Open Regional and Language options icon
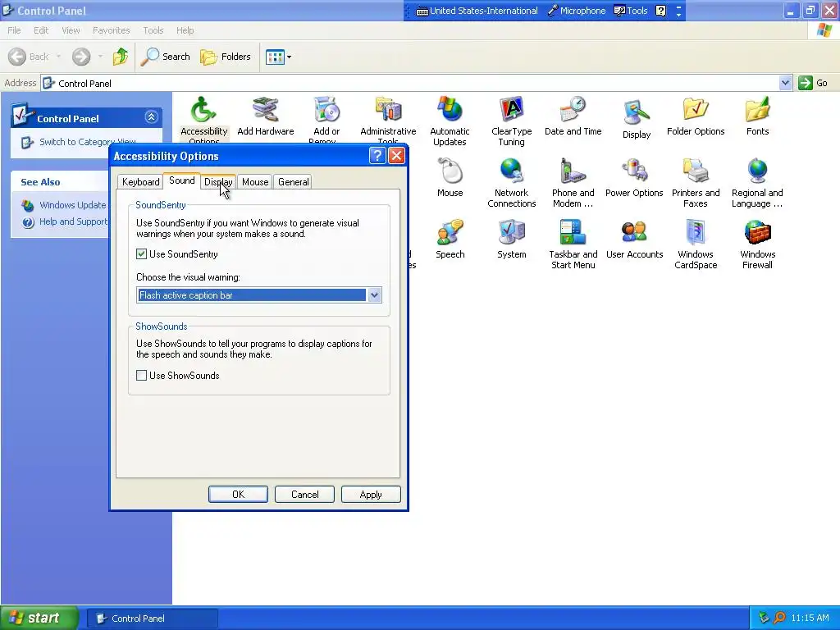 point(757,183)
